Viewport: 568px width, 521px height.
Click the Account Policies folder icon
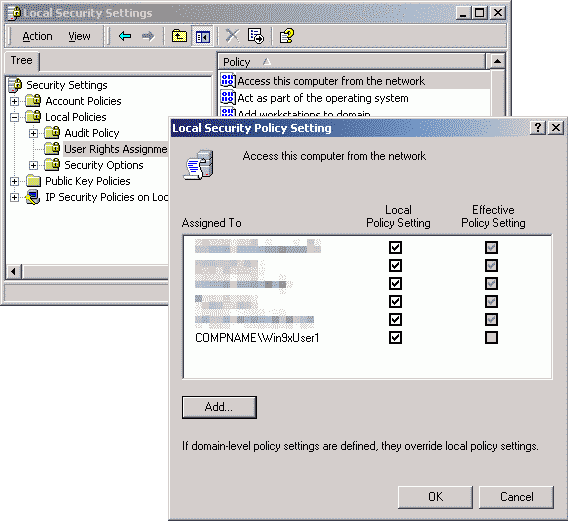coord(33,101)
